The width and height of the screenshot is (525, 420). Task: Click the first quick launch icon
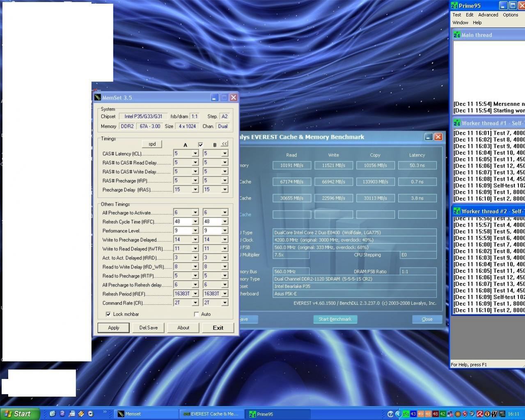point(53,414)
